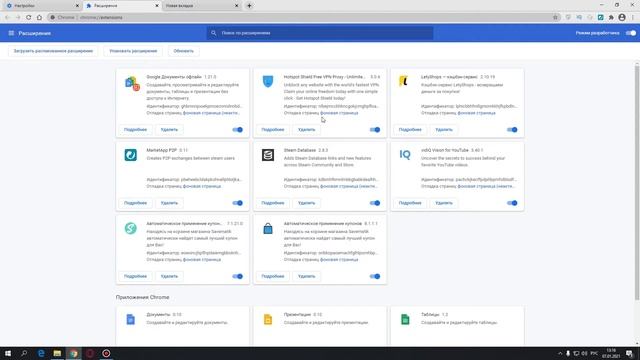This screenshot has width=640, height=360.
Task: Toggle the Steam Database extension switch
Action: [375, 203]
